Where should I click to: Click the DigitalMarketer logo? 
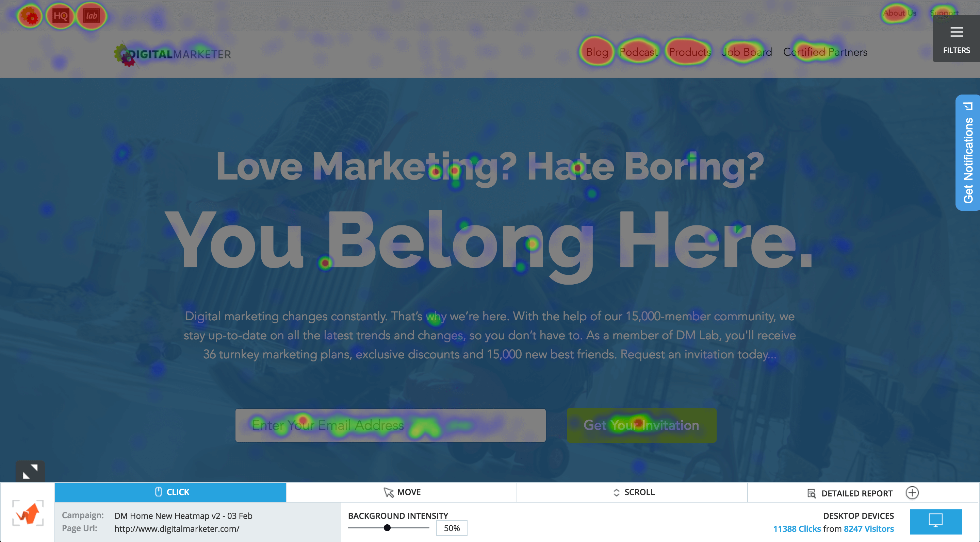click(172, 54)
